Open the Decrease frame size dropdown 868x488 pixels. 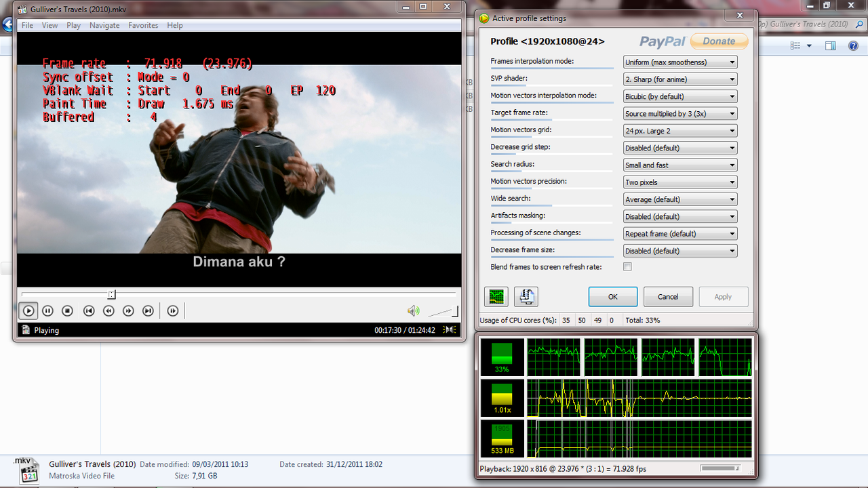click(680, 251)
